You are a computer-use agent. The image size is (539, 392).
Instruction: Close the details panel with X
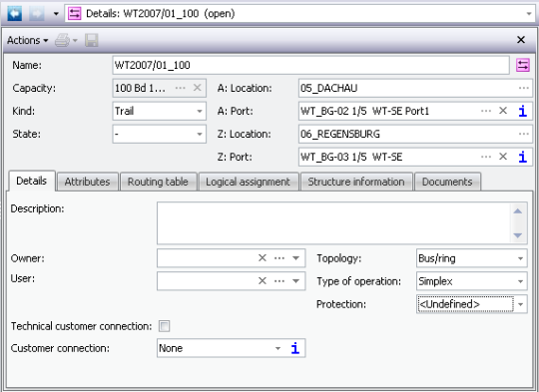click(521, 40)
